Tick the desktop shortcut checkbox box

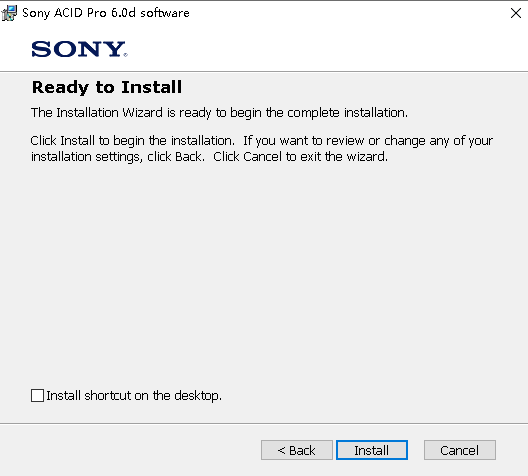click(37, 395)
